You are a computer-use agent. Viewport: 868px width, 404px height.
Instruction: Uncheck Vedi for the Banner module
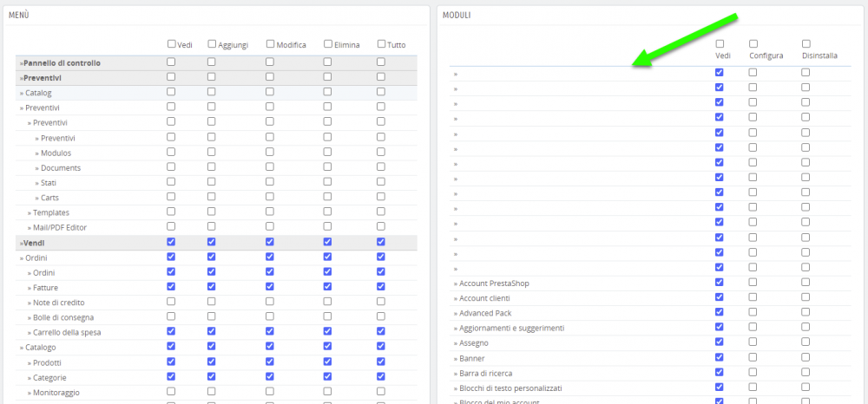(720, 357)
